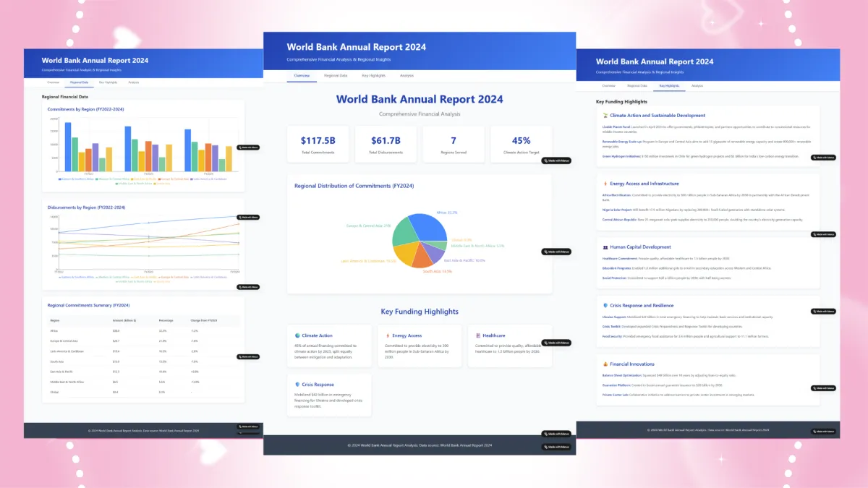This screenshot has width=868, height=488.
Task: Click Commitments by Region (FY2022-2024) chart title
Action: click(x=86, y=109)
